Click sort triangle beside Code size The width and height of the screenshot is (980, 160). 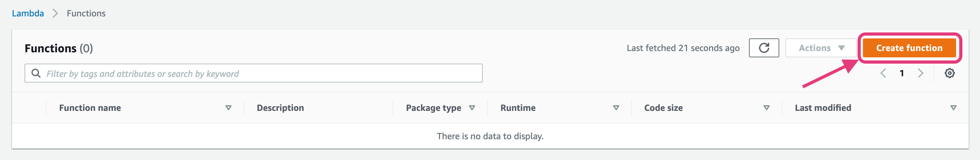766,108
